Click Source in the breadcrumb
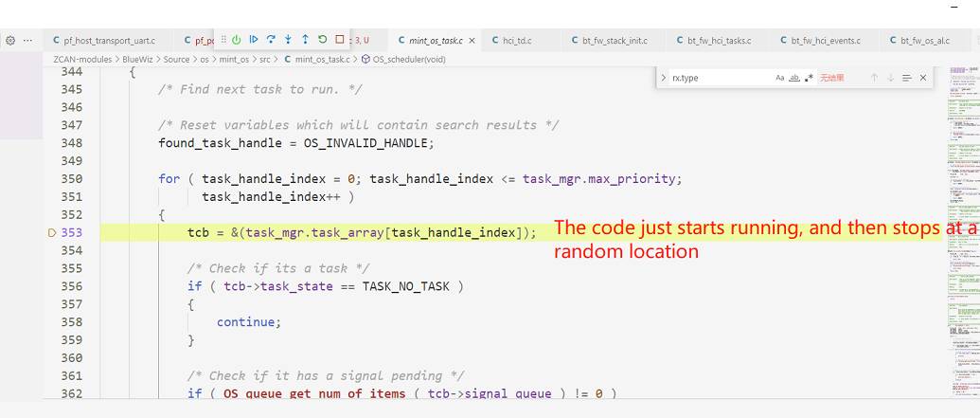 176,60
